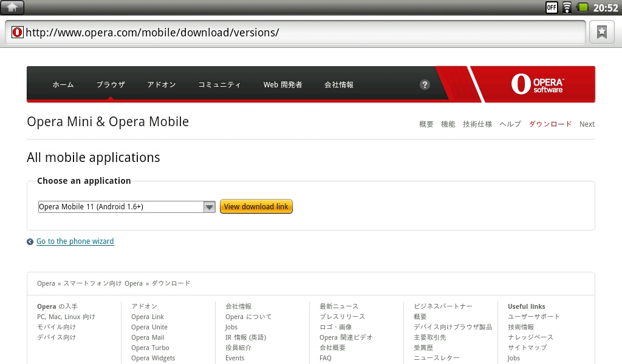This screenshot has width=622, height=364.
Task: Open the コミュニティ menu item
Action: tap(219, 84)
